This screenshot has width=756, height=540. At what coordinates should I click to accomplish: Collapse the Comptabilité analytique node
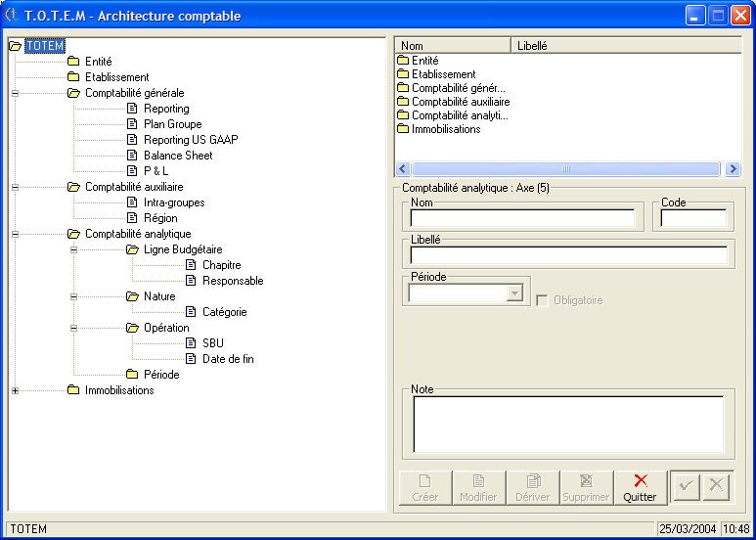click(16, 234)
